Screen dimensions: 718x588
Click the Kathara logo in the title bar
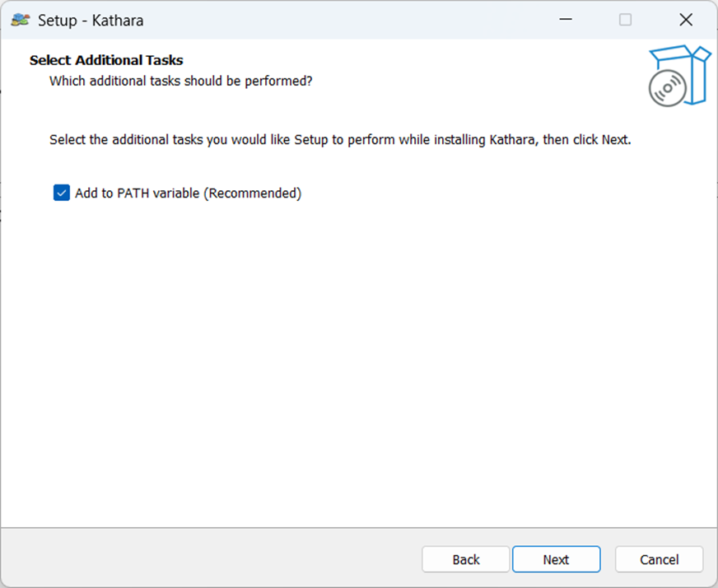pos(21,20)
